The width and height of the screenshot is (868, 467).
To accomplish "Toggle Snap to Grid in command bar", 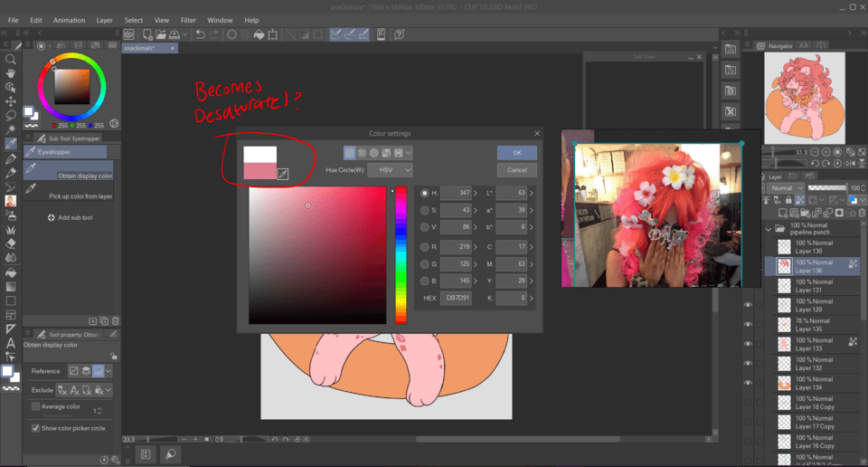I will [363, 34].
